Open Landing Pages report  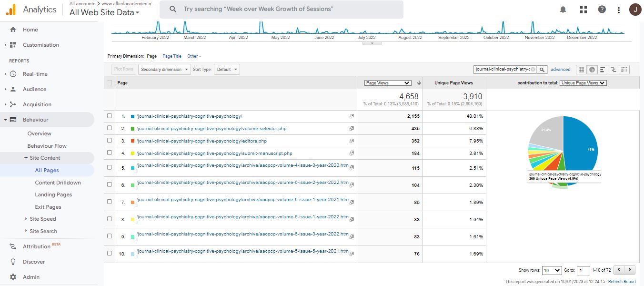click(x=53, y=194)
